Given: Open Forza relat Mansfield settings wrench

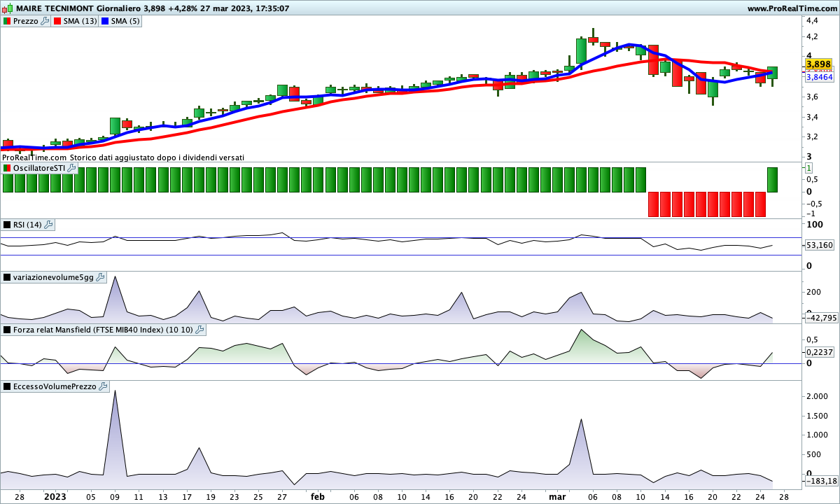Looking at the screenshot, I should pyautogui.click(x=200, y=330).
